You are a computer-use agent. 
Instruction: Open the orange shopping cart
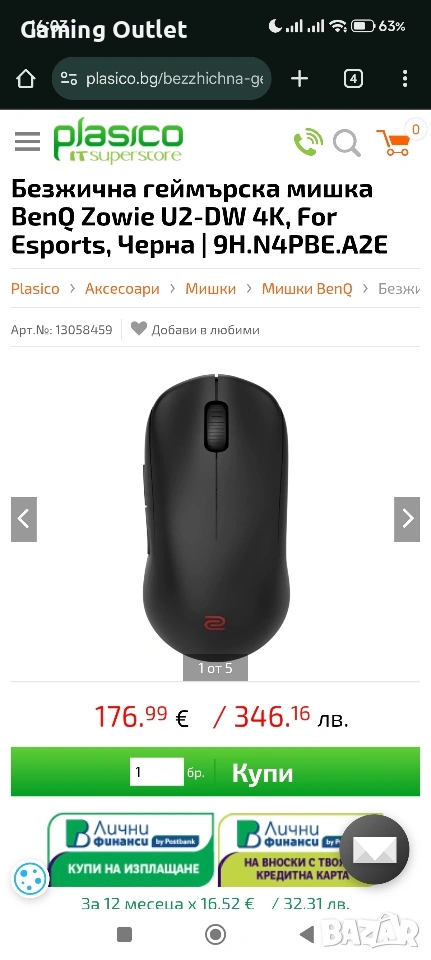click(x=394, y=142)
